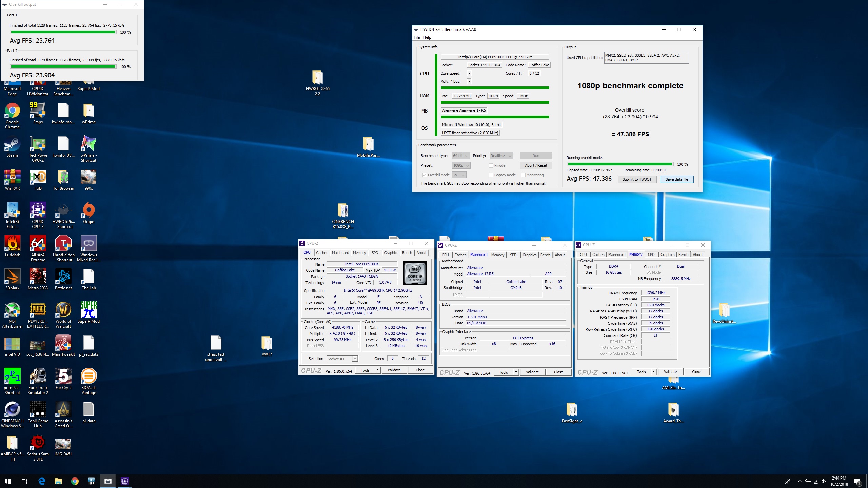This screenshot has width=868, height=488.
Task: Click the Save data file button
Action: pos(677,180)
